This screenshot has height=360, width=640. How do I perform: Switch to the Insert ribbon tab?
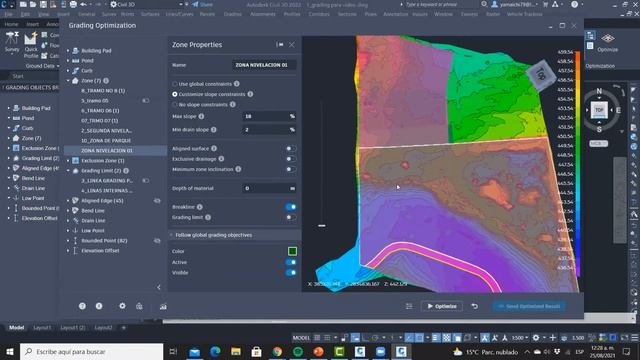[33, 24]
